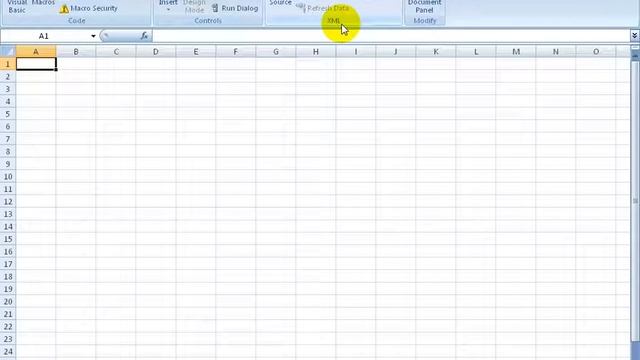Select column C header
This screenshot has width=640, height=360.
click(116, 51)
